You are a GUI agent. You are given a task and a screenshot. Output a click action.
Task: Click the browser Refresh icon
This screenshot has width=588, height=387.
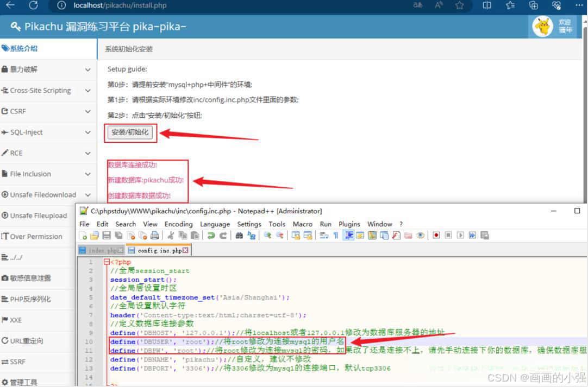(x=33, y=5)
